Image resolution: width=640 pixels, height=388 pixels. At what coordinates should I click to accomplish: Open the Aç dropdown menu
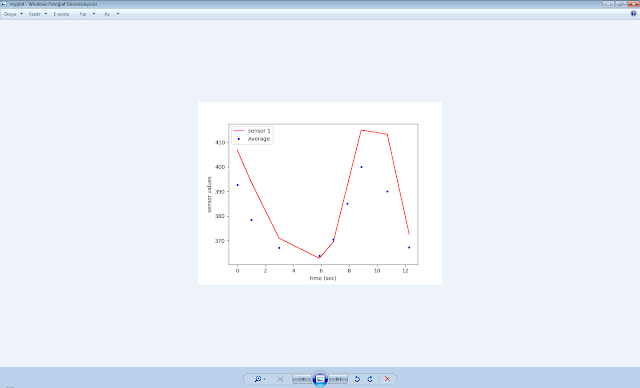click(x=111, y=14)
